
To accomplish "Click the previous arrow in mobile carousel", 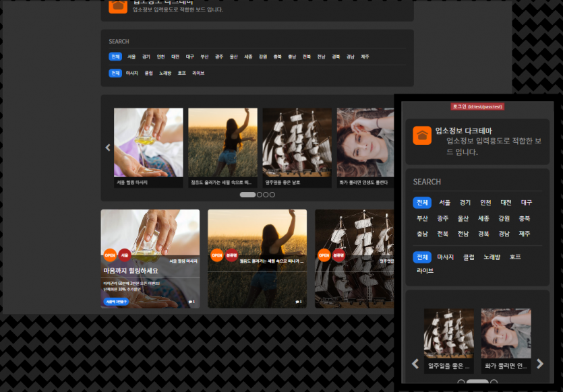I will tap(415, 364).
